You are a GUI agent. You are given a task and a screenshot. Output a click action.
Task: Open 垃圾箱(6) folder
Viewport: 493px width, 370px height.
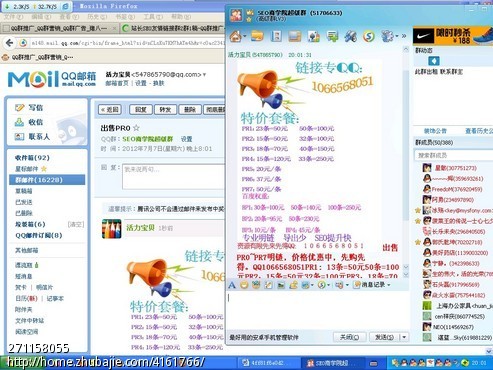click(x=30, y=224)
